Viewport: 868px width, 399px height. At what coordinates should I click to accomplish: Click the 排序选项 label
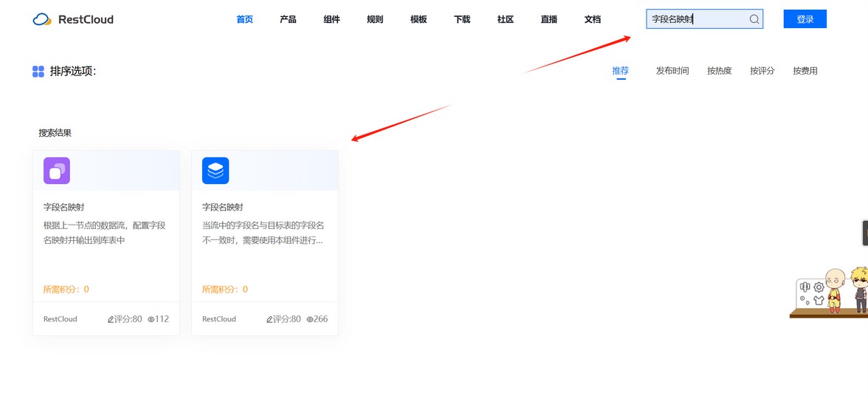[73, 71]
